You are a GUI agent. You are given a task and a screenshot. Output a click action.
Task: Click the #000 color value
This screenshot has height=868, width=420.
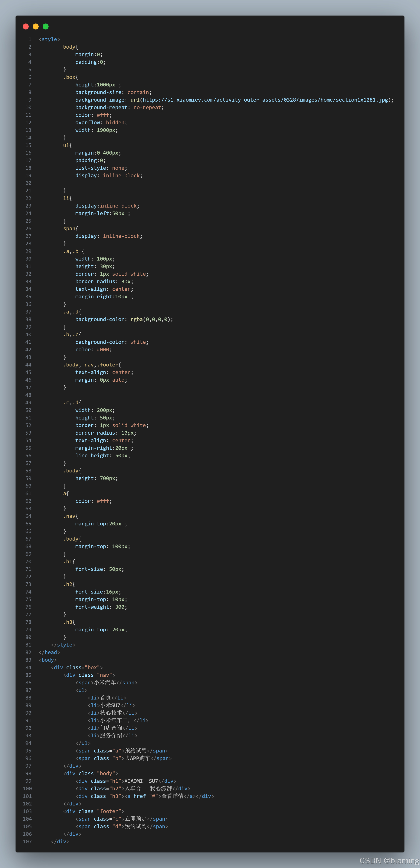tap(103, 349)
